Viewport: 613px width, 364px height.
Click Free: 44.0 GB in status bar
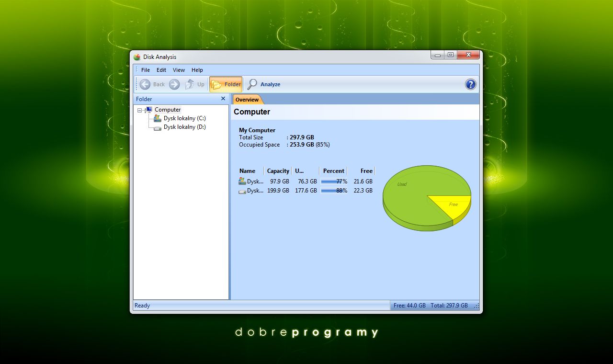coord(409,306)
